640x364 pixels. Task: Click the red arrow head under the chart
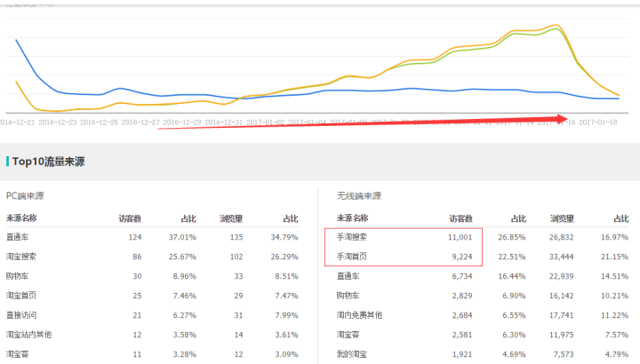coord(562,118)
